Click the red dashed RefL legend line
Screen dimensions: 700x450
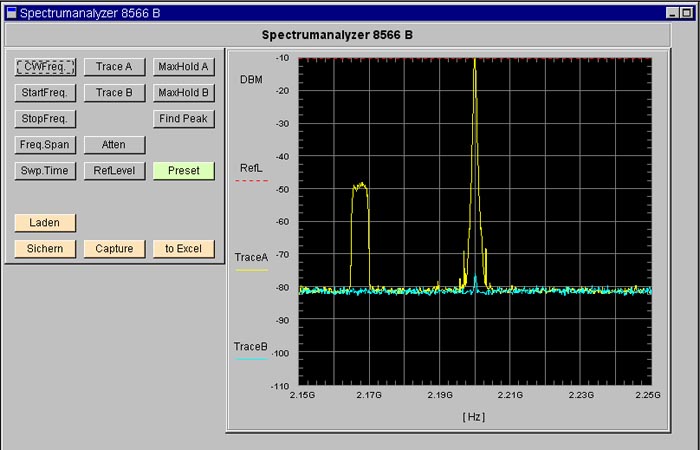251,181
